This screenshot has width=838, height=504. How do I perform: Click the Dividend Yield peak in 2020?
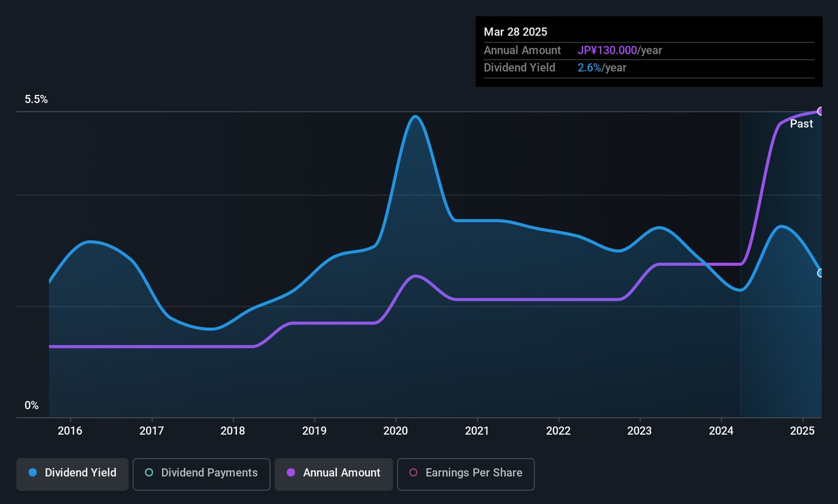pos(415,116)
